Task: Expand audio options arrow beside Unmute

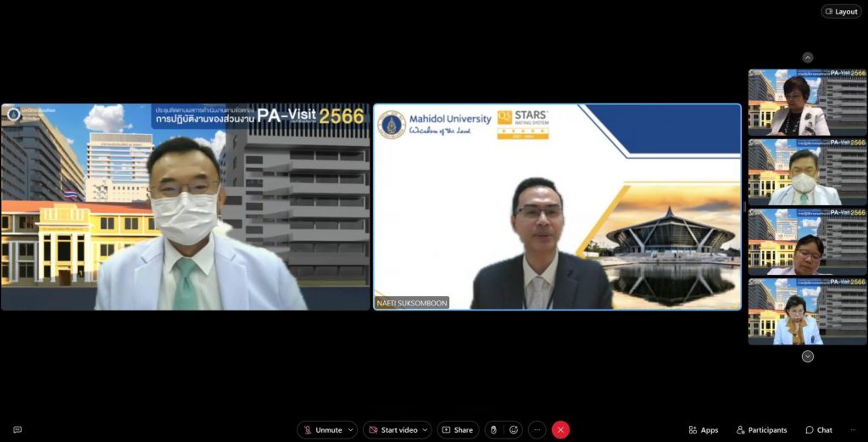Action: pos(351,430)
